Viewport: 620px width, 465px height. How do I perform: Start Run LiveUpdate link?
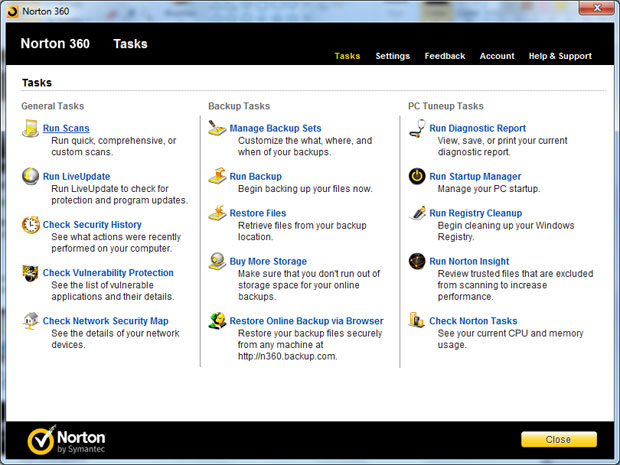pos(76,176)
